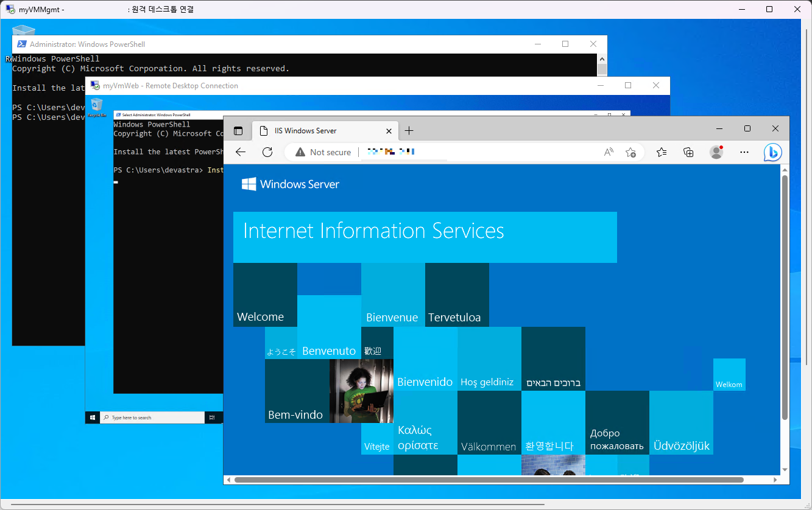Click the Bem-vindo tile
The image size is (812, 510).
(297, 391)
